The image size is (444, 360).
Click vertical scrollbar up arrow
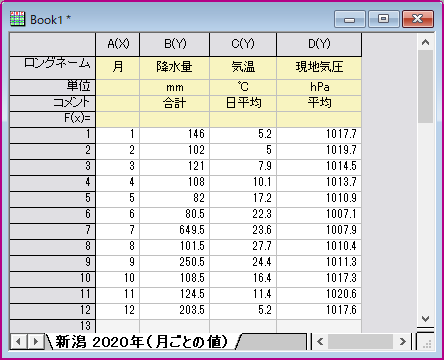pos(425,42)
